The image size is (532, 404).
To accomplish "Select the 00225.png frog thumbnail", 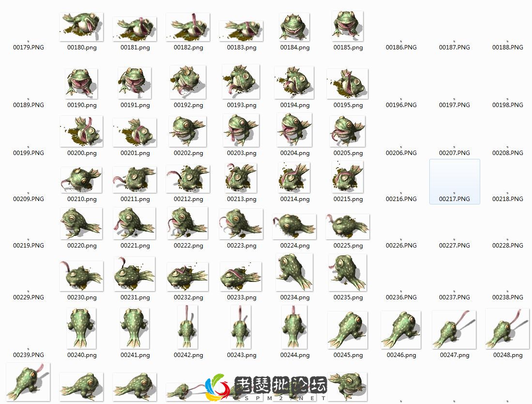I will click(x=348, y=226).
